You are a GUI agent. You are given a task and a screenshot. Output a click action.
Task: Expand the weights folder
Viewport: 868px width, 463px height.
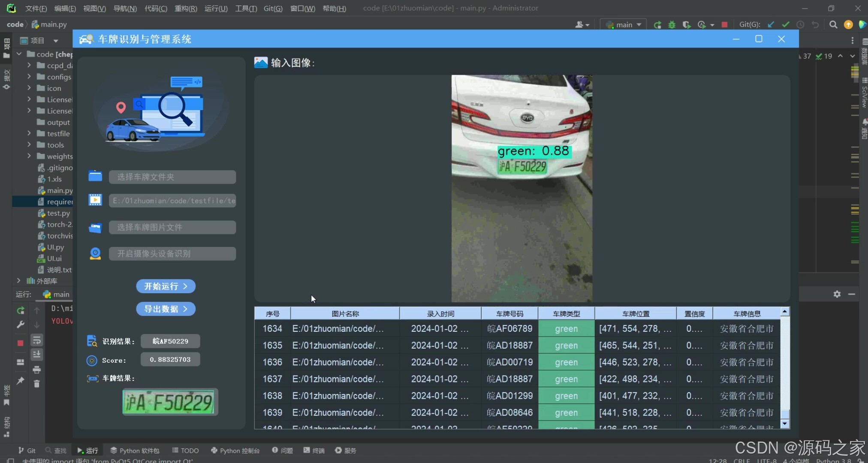29,156
